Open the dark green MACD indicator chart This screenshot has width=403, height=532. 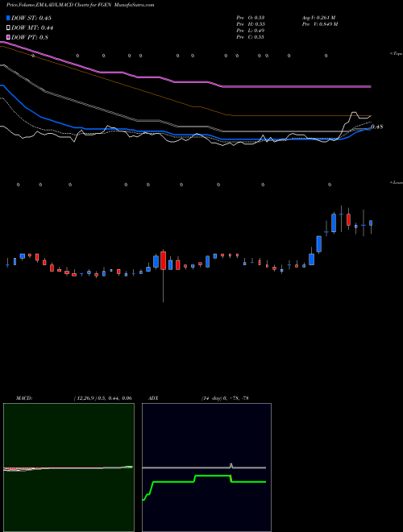coord(69,468)
